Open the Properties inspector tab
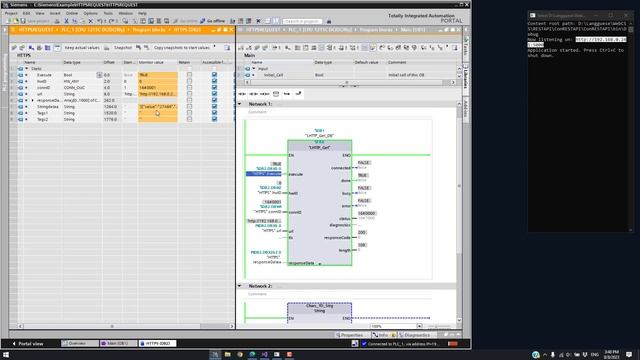Viewport: 640px width, 360px height. [x=351, y=335]
